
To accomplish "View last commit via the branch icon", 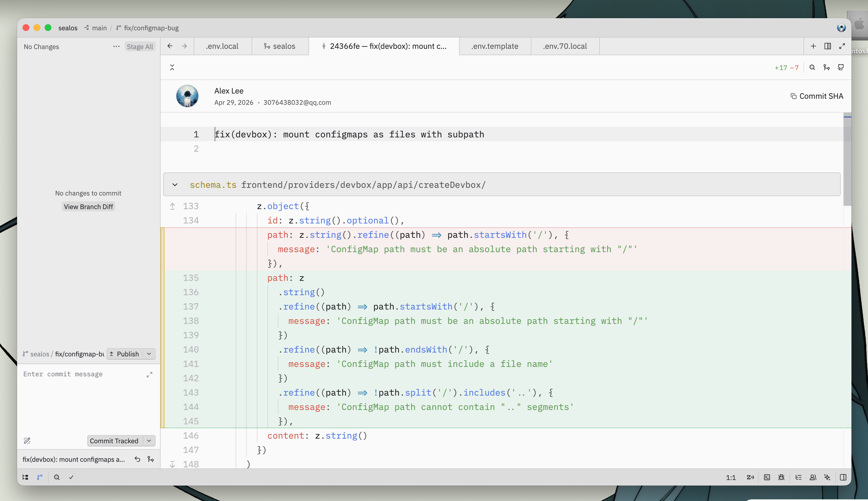I will (x=151, y=459).
